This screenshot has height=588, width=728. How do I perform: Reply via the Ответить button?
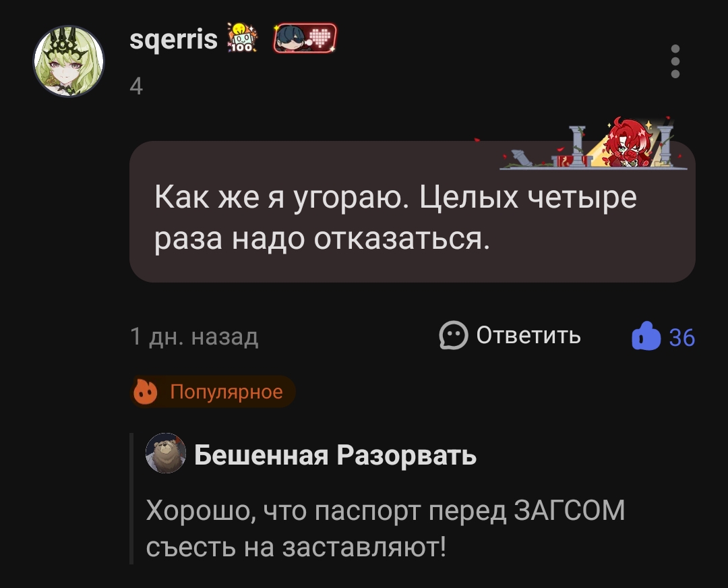pos(510,335)
